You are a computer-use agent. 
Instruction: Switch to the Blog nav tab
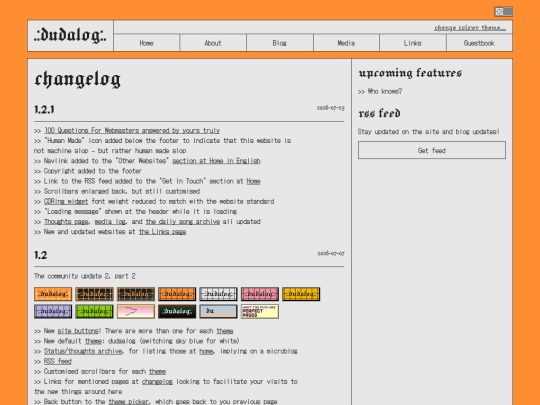279,43
